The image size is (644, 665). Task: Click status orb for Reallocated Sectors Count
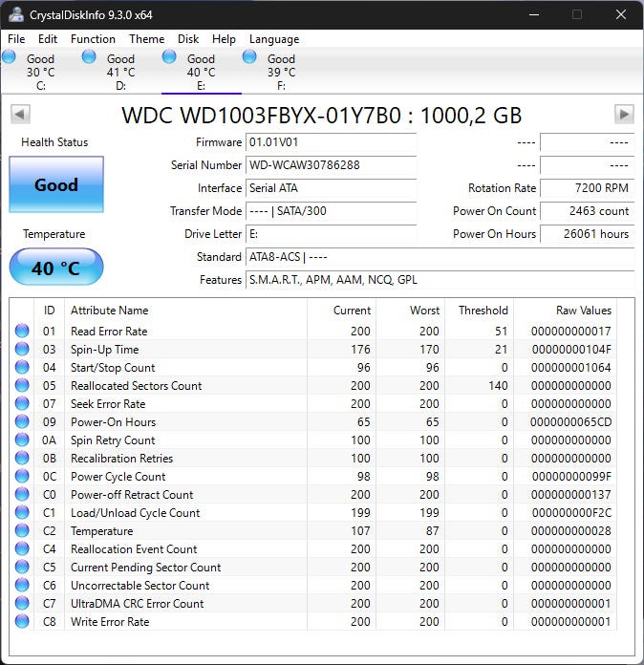22,386
